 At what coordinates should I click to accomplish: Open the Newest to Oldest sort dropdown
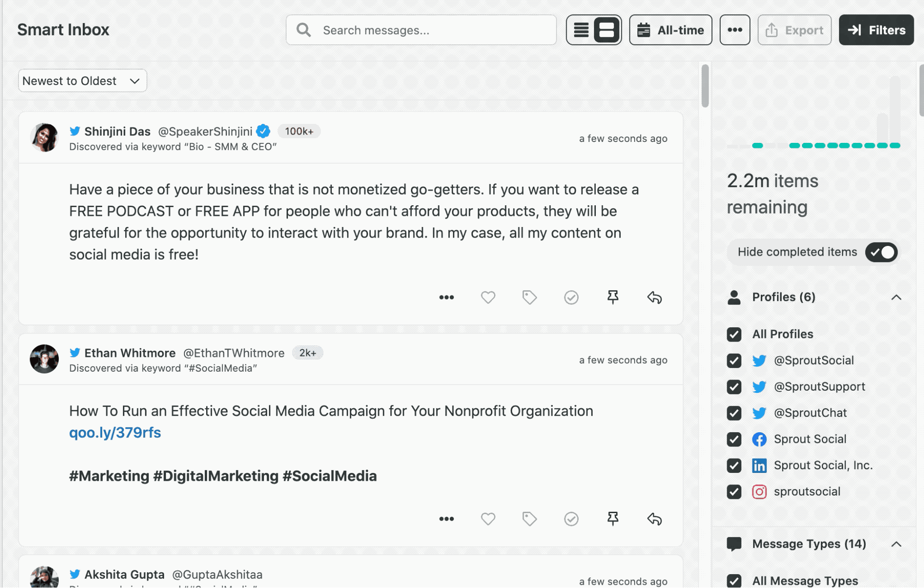tap(82, 81)
